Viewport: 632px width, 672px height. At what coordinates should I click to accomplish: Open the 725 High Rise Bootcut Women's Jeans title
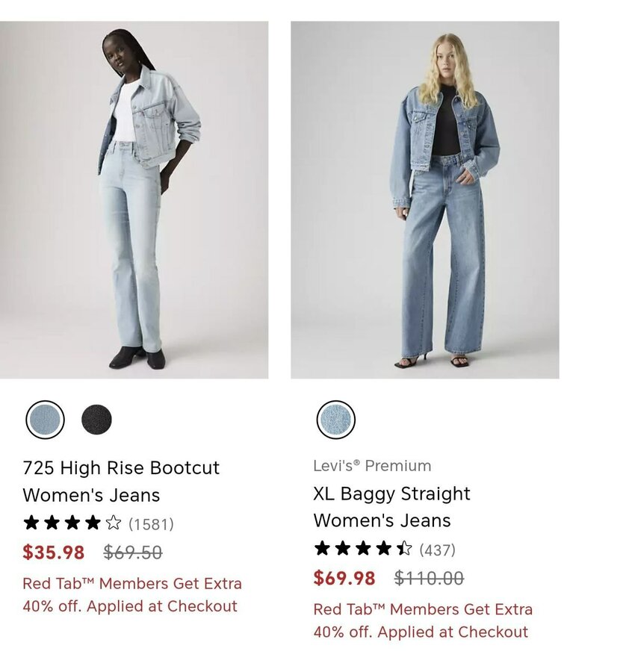tap(121, 482)
